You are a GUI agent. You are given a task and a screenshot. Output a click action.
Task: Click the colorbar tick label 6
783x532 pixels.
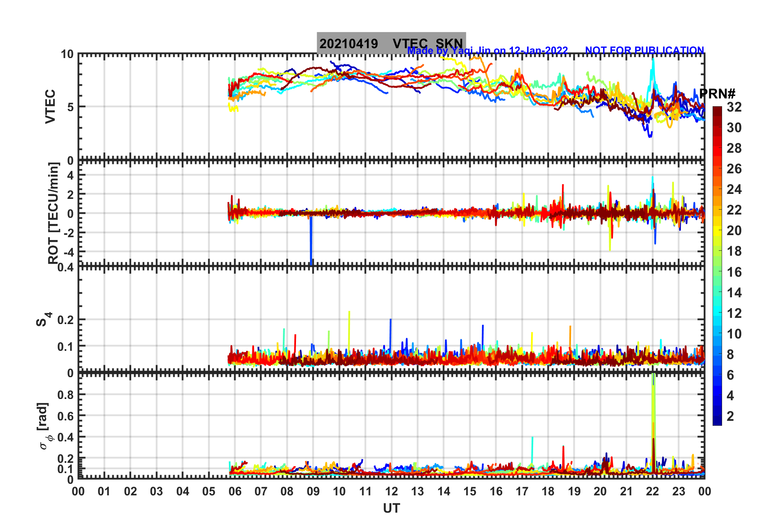tap(730, 375)
